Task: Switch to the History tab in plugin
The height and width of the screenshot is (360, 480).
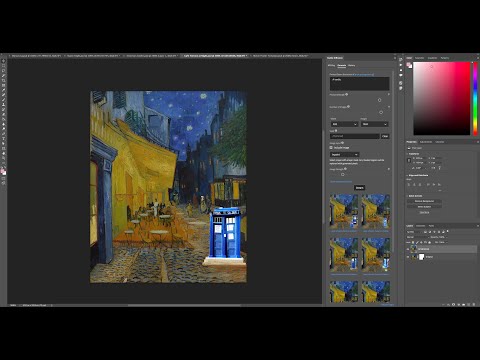Action: (x=352, y=66)
